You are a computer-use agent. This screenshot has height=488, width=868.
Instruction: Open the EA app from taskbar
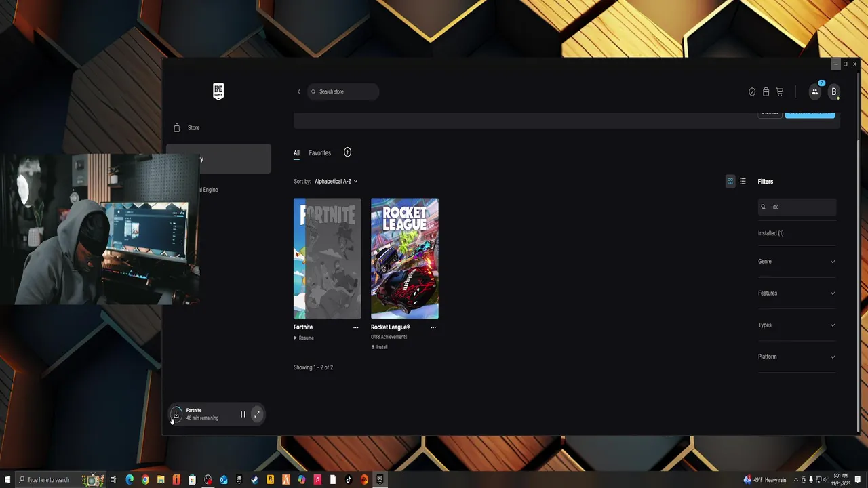pyautogui.click(x=364, y=480)
